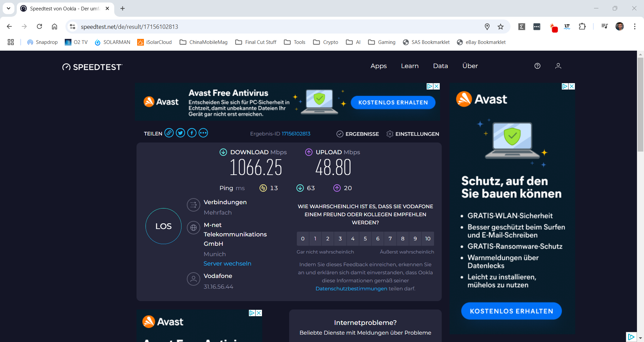644x342 pixels.
Task: Open the AI bookmark folder
Action: [x=353, y=42]
